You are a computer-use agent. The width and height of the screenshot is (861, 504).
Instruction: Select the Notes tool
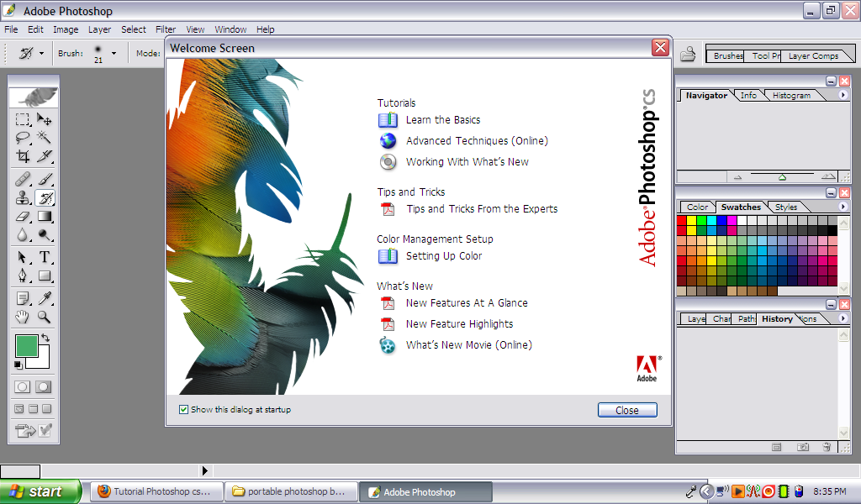click(x=23, y=298)
